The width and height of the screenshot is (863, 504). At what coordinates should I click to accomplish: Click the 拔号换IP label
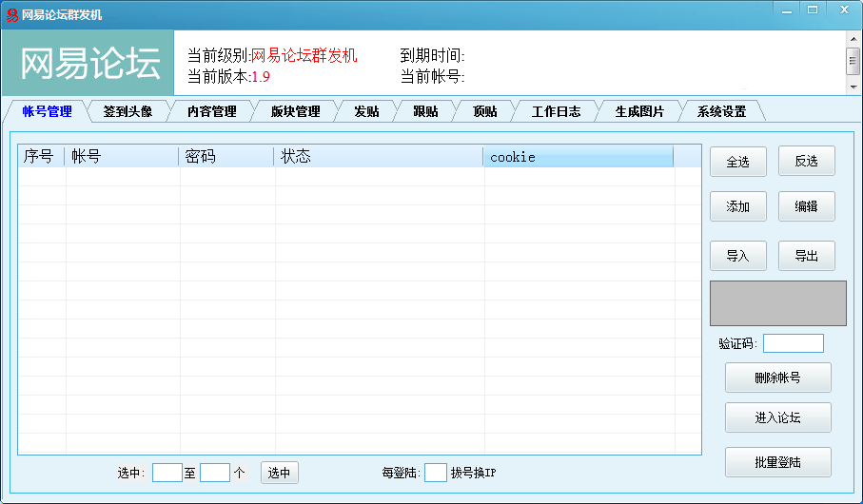tap(473, 473)
